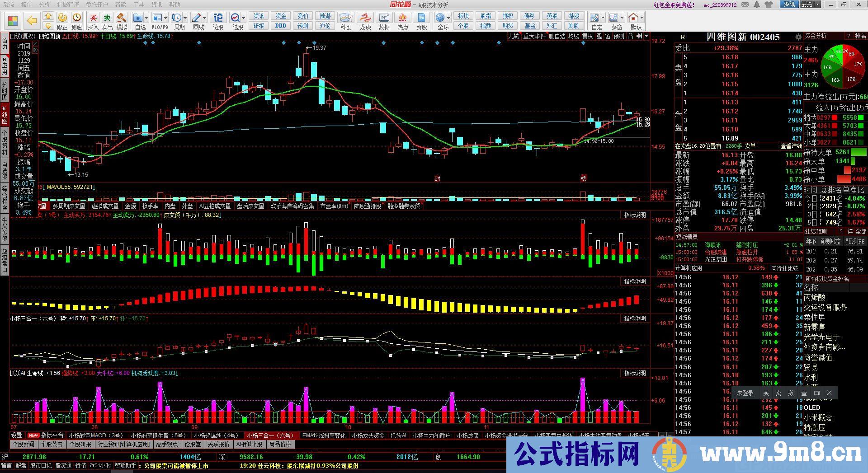Click the 资讯 news button
This screenshot has width=868, height=473.
pyautogui.click(x=259, y=16)
